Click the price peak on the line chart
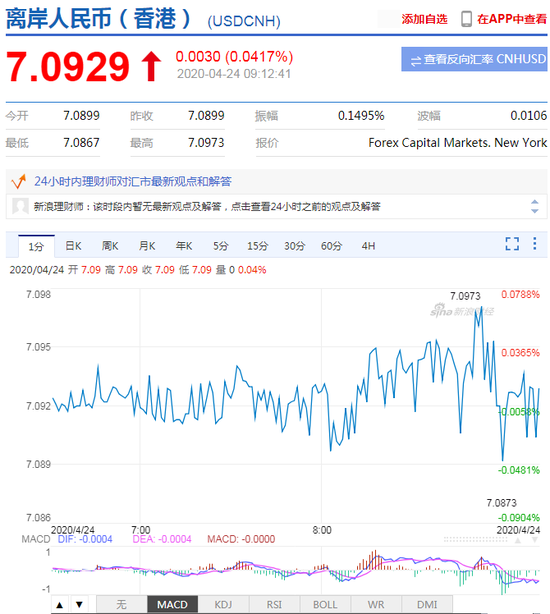Screen dimensions: 550x614 coord(481,307)
